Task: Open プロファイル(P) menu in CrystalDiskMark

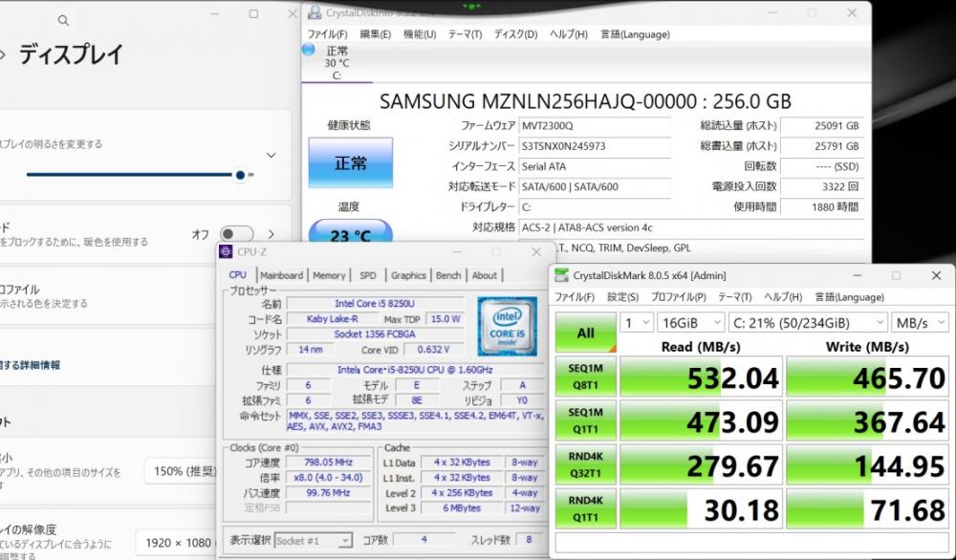Action: [678, 297]
